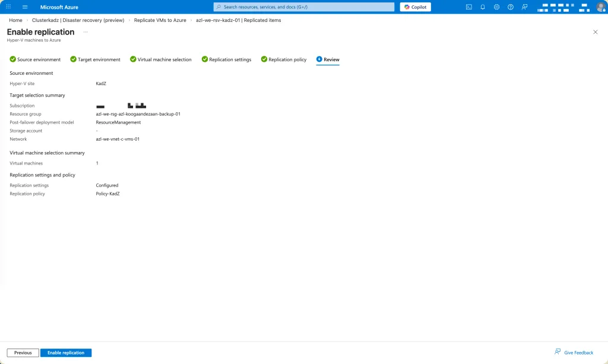Click the Give Feedback link

pos(574,352)
